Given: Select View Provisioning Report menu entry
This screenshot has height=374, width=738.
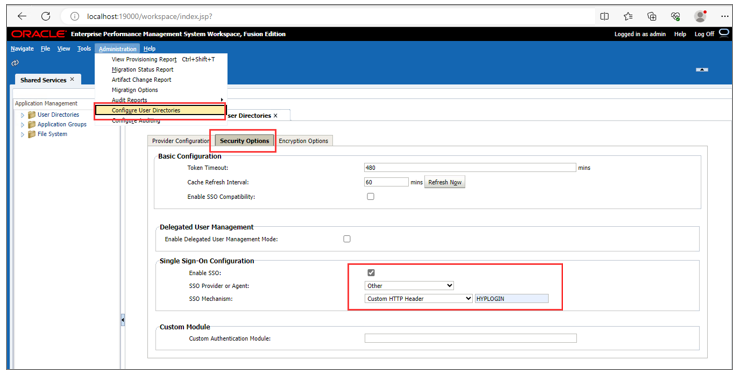Looking at the screenshot, I should [x=161, y=59].
